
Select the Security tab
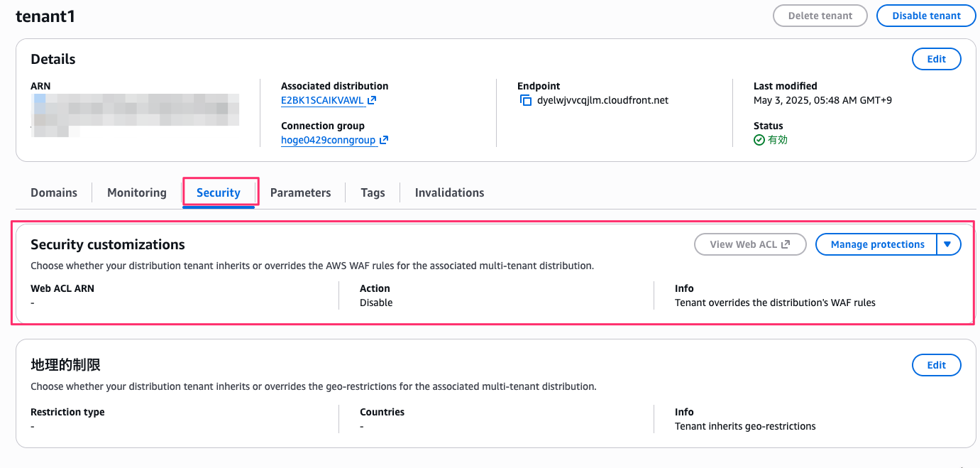click(x=219, y=192)
